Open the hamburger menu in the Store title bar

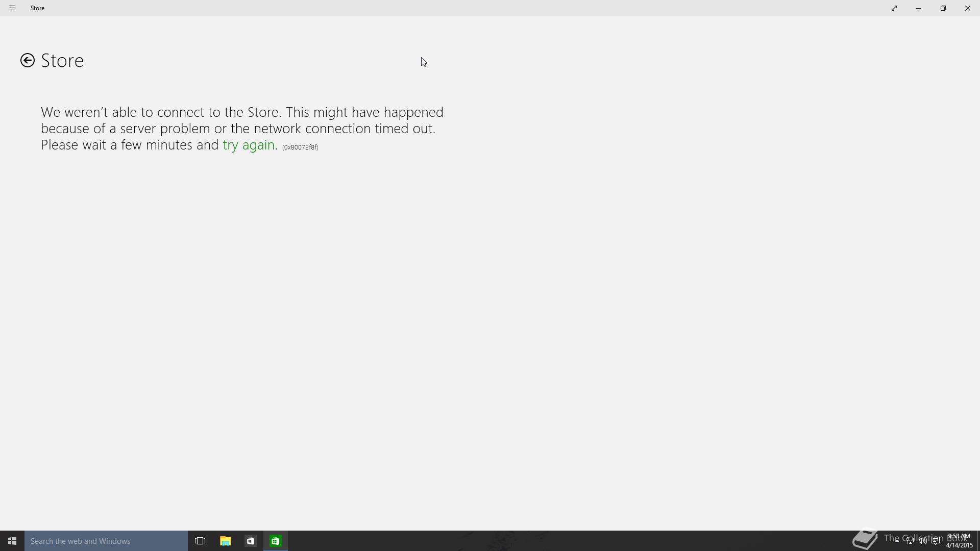(12, 8)
